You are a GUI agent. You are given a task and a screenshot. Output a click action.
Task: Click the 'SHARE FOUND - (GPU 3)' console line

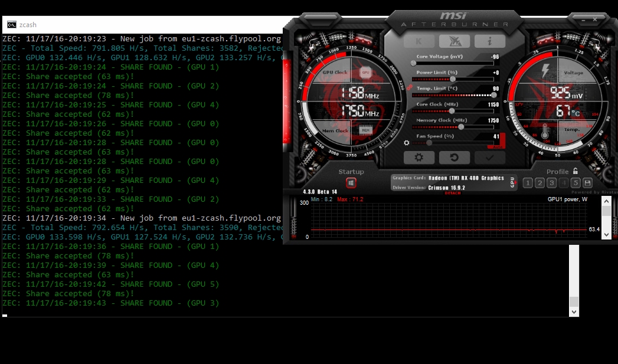[111, 303]
